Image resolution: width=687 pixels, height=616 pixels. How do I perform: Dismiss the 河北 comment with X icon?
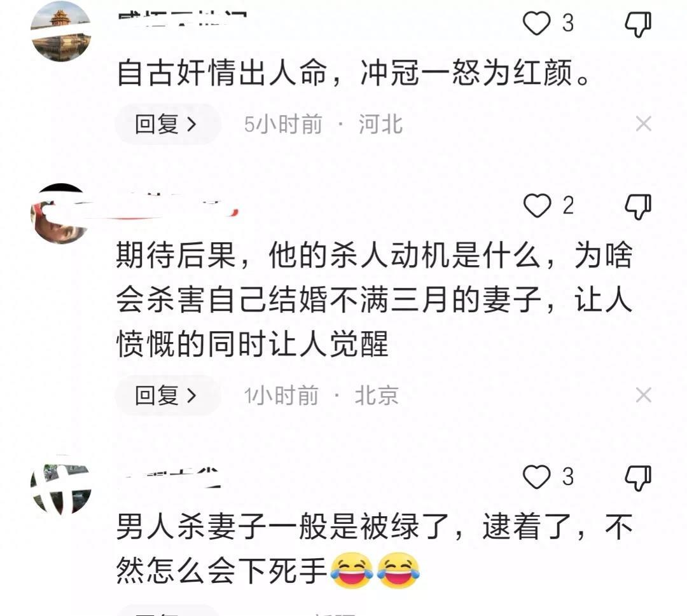tap(643, 124)
